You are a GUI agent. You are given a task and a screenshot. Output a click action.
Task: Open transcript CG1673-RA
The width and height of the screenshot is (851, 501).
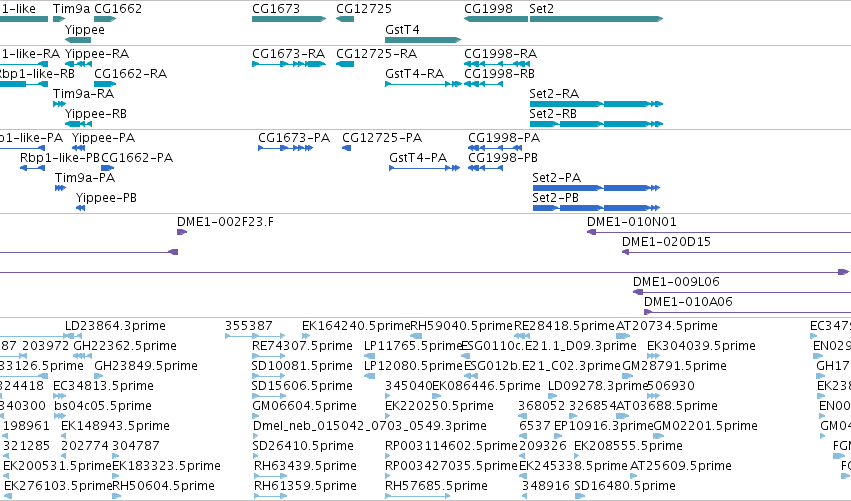pyautogui.click(x=289, y=64)
